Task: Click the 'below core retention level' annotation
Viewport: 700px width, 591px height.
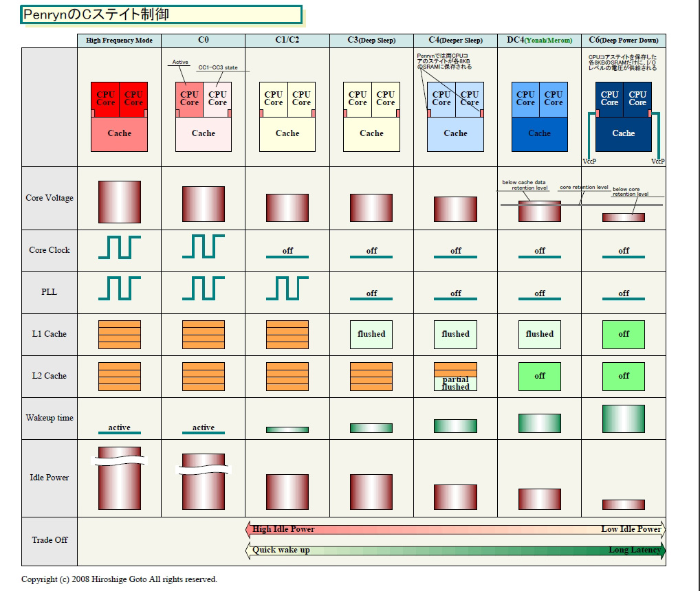Action: click(x=631, y=192)
